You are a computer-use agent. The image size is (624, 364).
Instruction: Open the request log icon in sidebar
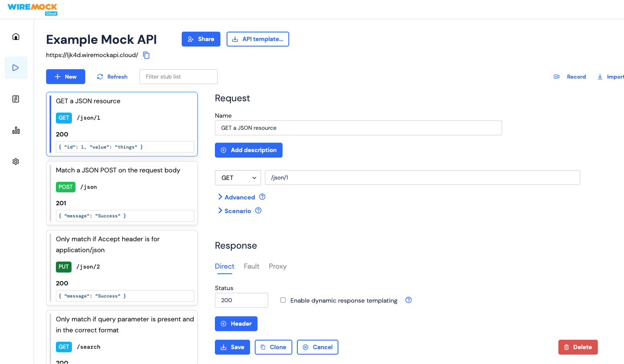tap(15, 99)
